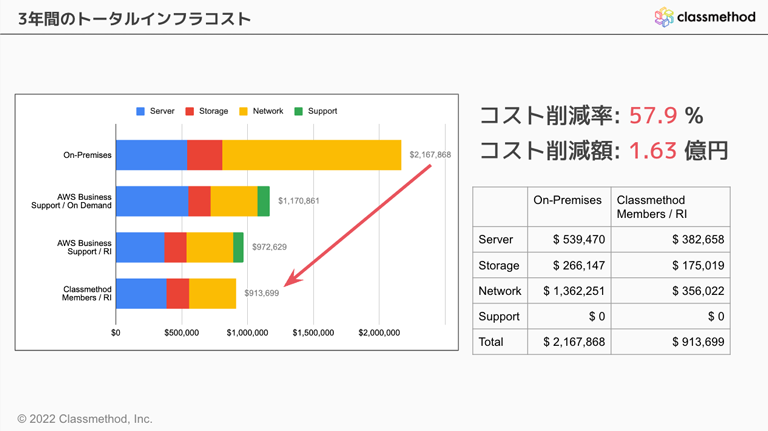Select the yellow Network legend marker
The height and width of the screenshot is (431, 768).
(x=244, y=111)
